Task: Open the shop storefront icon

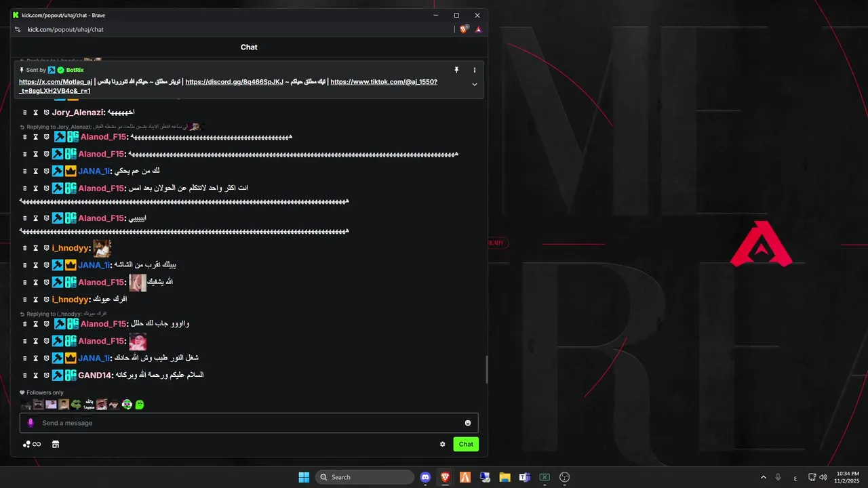Action: [56, 445]
